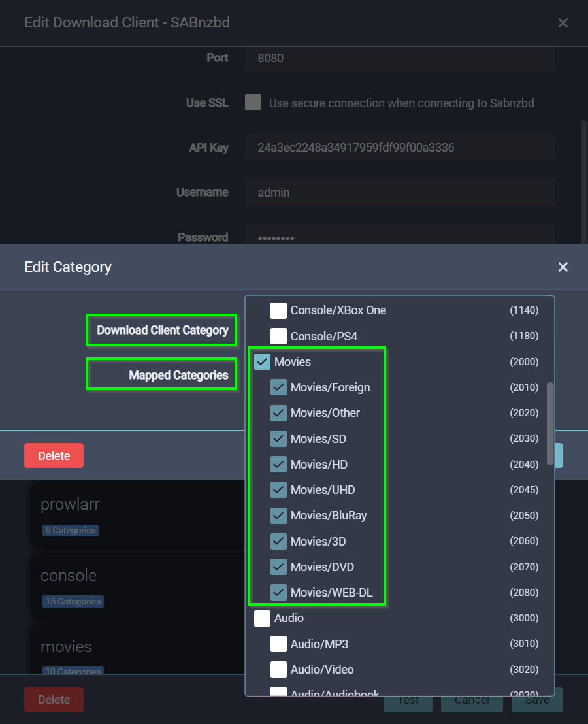This screenshot has height=724, width=588.
Task: Select Console/XBox One list entry
Action: [x=338, y=310]
